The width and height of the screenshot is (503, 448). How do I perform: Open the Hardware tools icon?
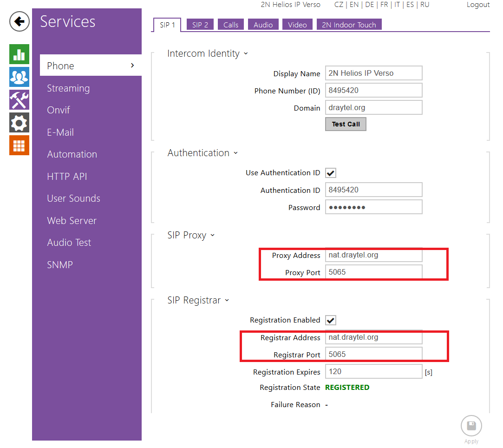coord(19,100)
